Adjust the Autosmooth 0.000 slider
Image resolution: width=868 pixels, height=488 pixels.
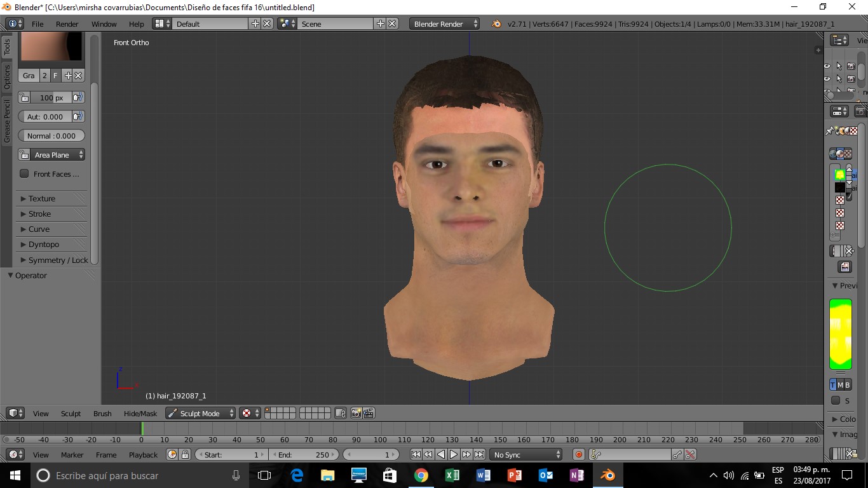tap(45, 117)
